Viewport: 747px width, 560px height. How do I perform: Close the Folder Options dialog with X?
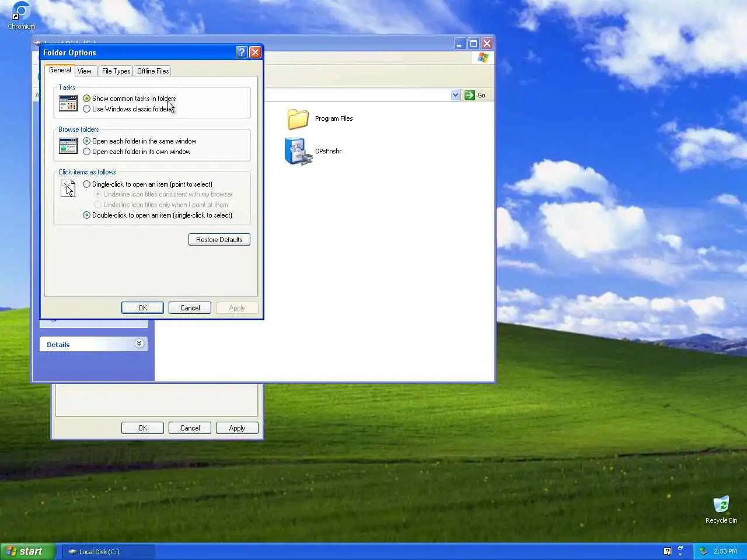tap(255, 52)
